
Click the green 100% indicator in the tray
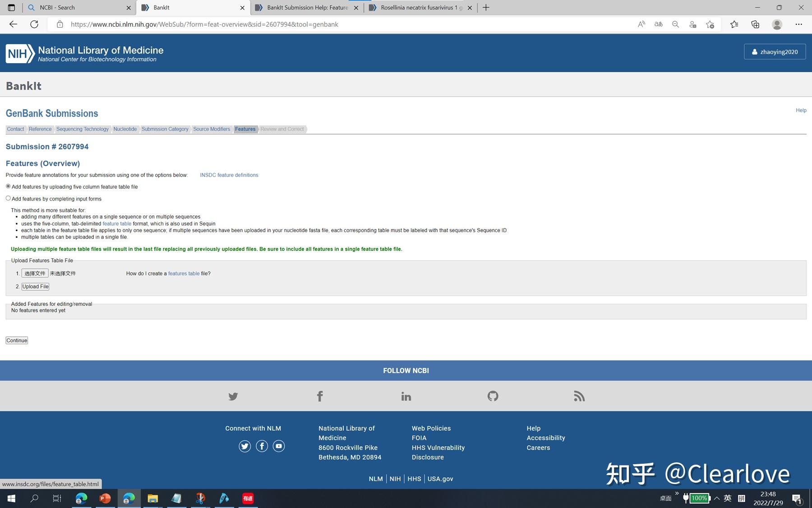699,499
